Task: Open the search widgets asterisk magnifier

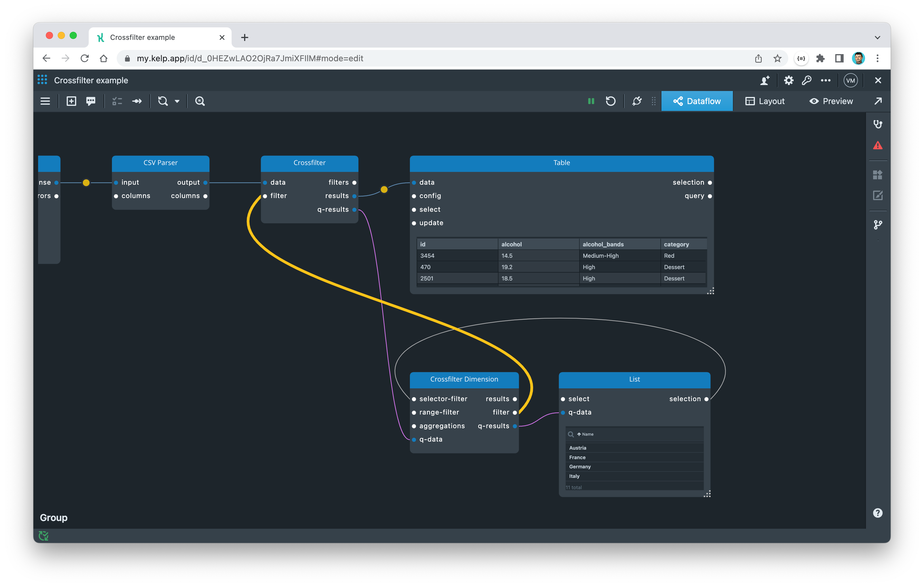Action: pyautogui.click(x=200, y=101)
